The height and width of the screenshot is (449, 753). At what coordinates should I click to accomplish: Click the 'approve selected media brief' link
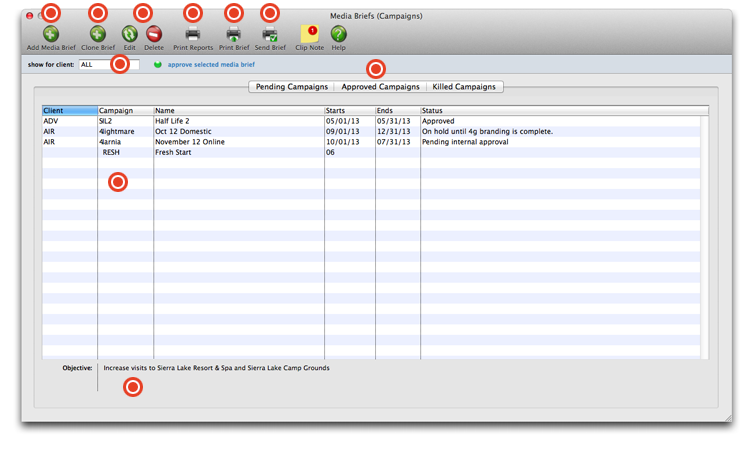(x=204, y=64)
